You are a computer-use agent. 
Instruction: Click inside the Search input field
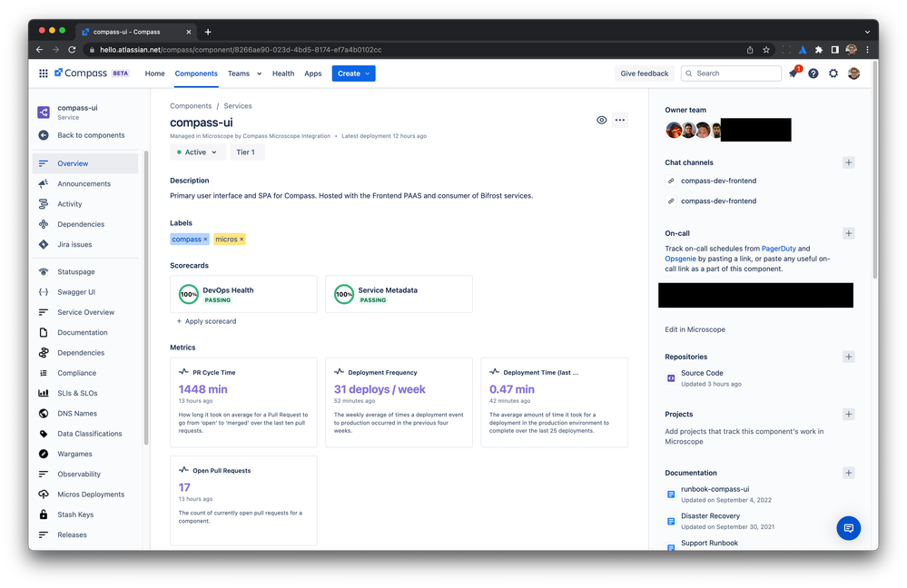click(732, 73)
